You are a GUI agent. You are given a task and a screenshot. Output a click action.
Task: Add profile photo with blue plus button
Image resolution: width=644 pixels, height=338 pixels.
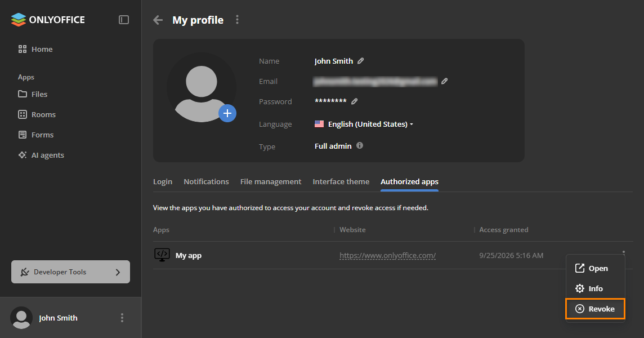[227, 113]
